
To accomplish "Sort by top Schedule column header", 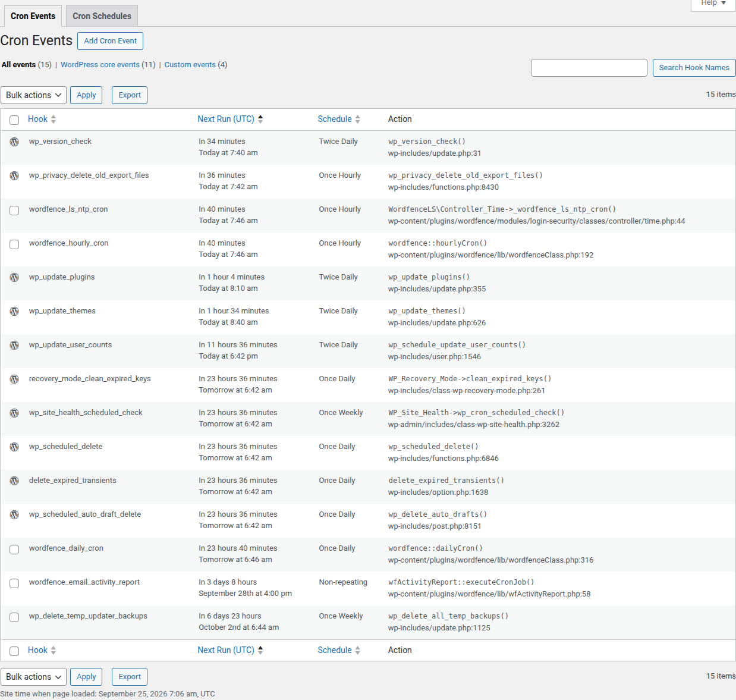I will pyautogui.click(x=335, y=119).
